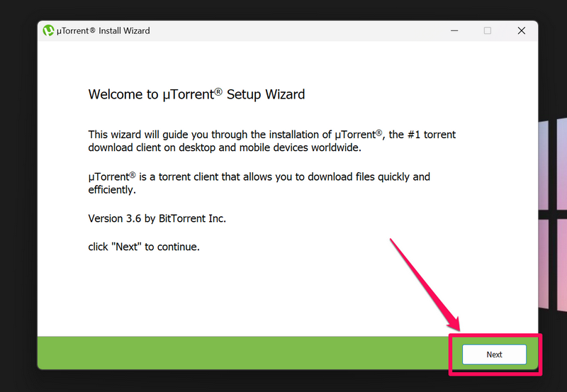Click the paragraph starting 'This wizard will guide you'
This screenshot has height=392, width=567.
[272, 141]
